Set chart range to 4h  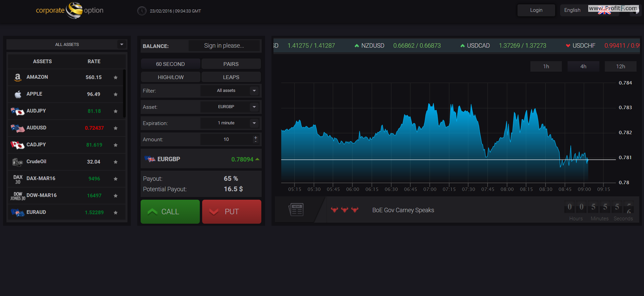583,66
